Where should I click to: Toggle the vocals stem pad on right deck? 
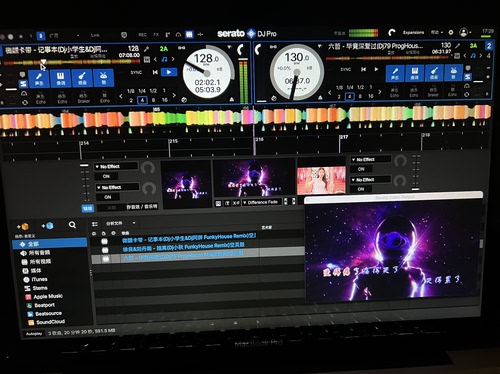(x=395, y=74)
